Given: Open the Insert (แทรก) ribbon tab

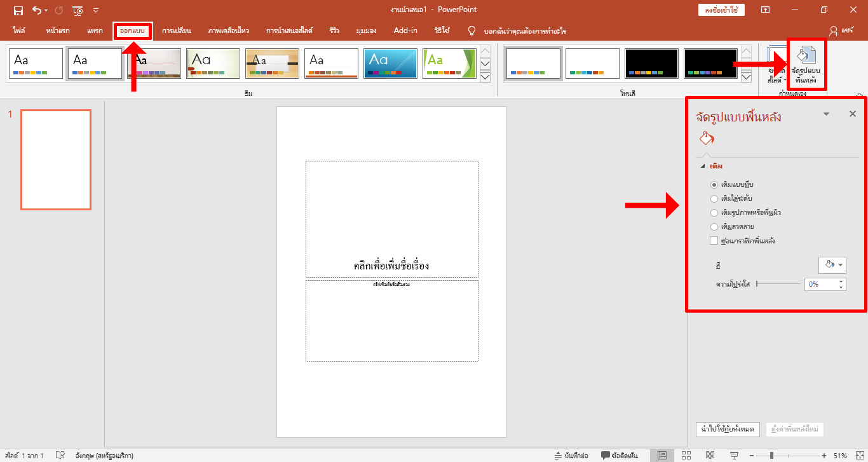Looking at the screenshot, I should pyautogui.click(x=95, y=31).
